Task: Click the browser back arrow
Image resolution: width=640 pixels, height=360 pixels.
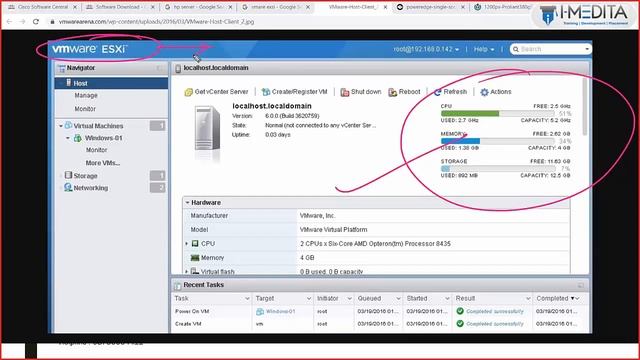Action: click(9, 22)
